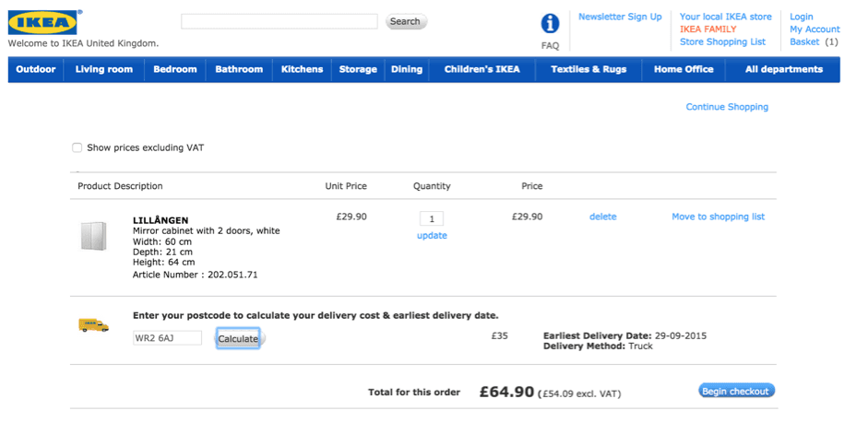Click the FAQ label text

(550, 46)
